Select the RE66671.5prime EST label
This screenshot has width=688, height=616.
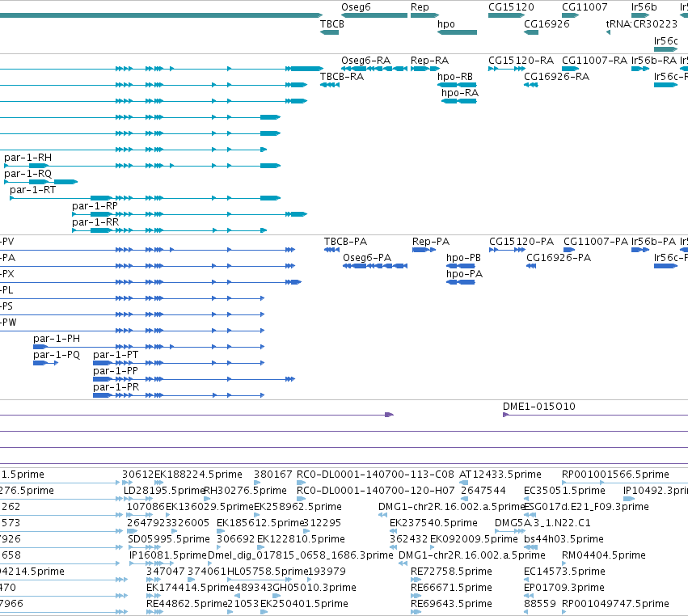coord(451,588)
